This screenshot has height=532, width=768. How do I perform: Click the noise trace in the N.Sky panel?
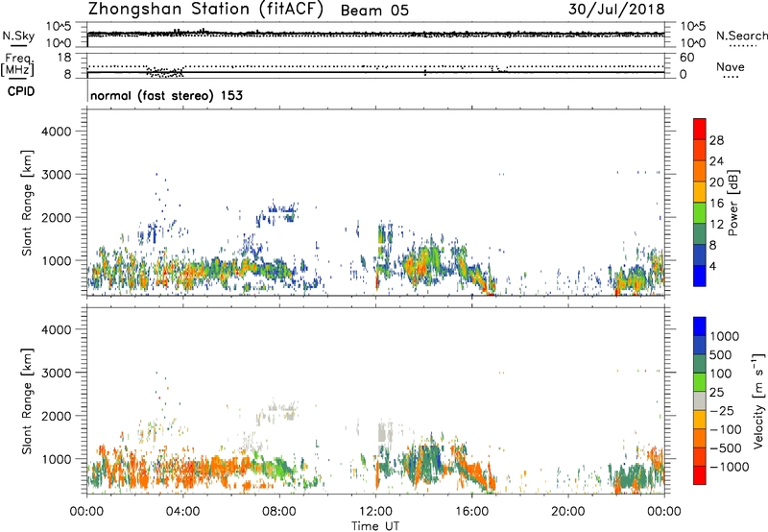coord(375,34)
